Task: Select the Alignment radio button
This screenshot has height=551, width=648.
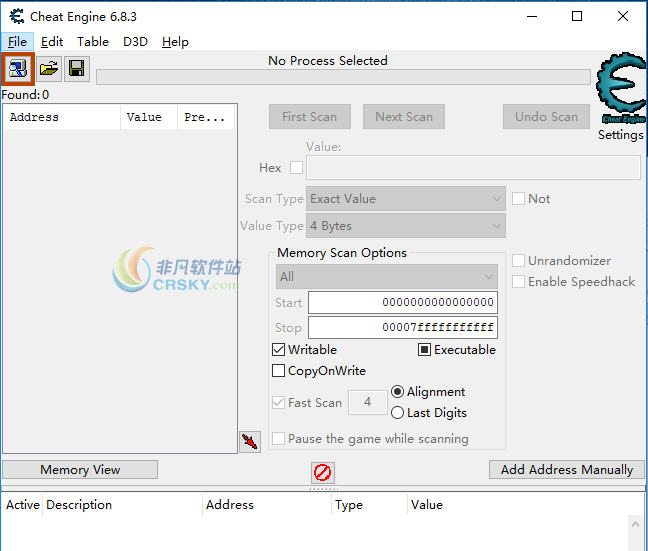Action: pyautogui.click(x=397, y=391)
